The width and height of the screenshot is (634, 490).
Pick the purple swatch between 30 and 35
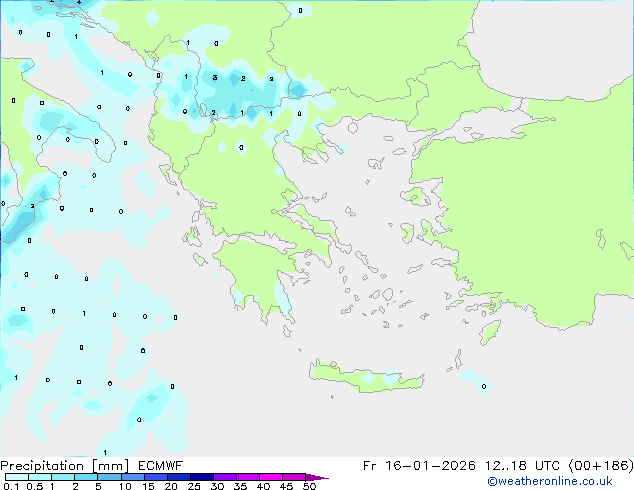point(224,477)
